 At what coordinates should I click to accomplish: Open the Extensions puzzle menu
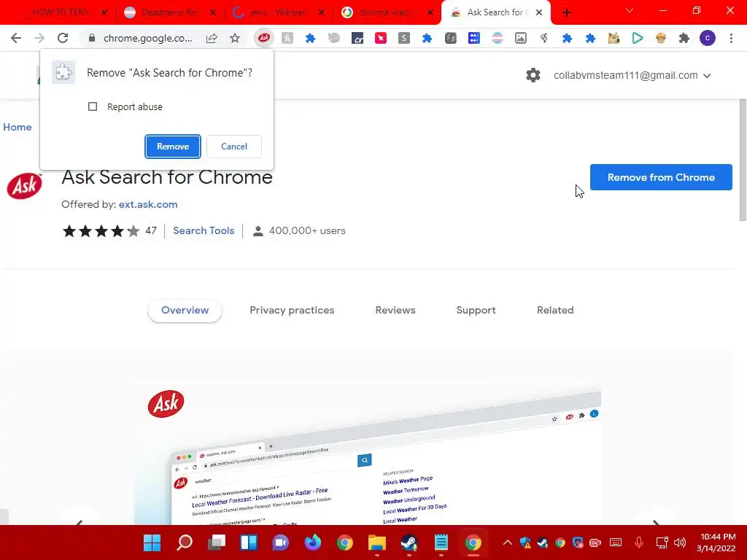684,38
